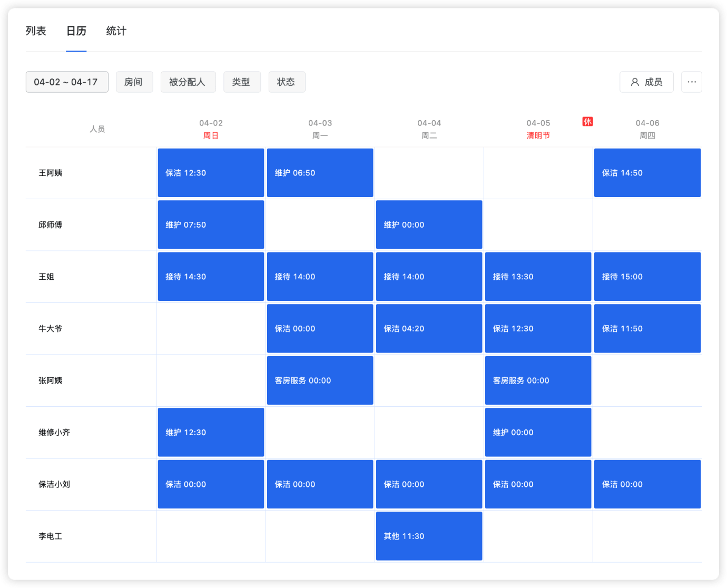Click 张阿姨's 客房服务 00:00 on 04-03

319,380
